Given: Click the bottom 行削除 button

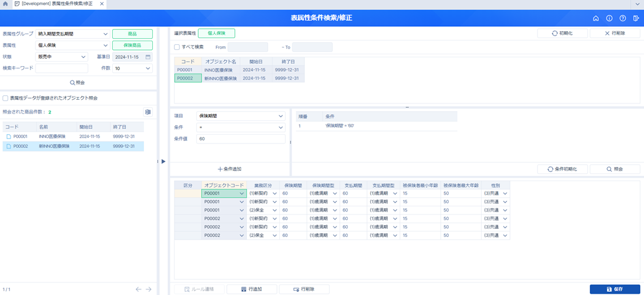Looking at the screenshot, I should pyautogui.click(x=304, y=289).
